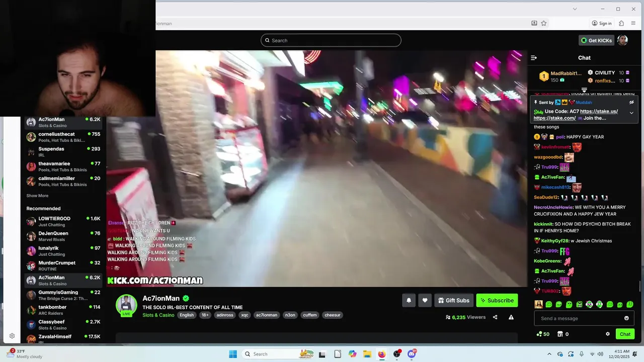Open GummyIsGaming recommended channel
The width and height of the screenshot is (644, 362).
click(63, 295)
